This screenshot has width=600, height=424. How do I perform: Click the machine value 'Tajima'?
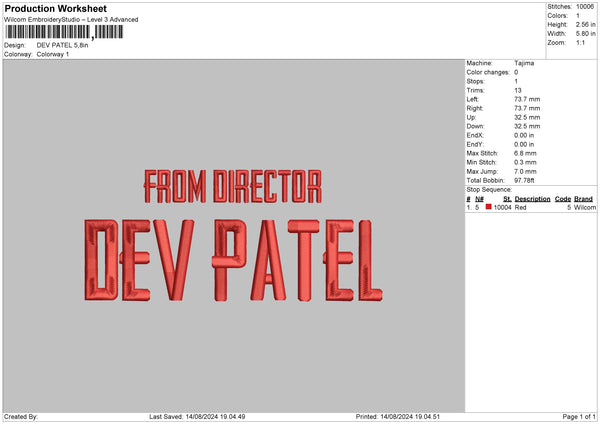tap(524, 63)
